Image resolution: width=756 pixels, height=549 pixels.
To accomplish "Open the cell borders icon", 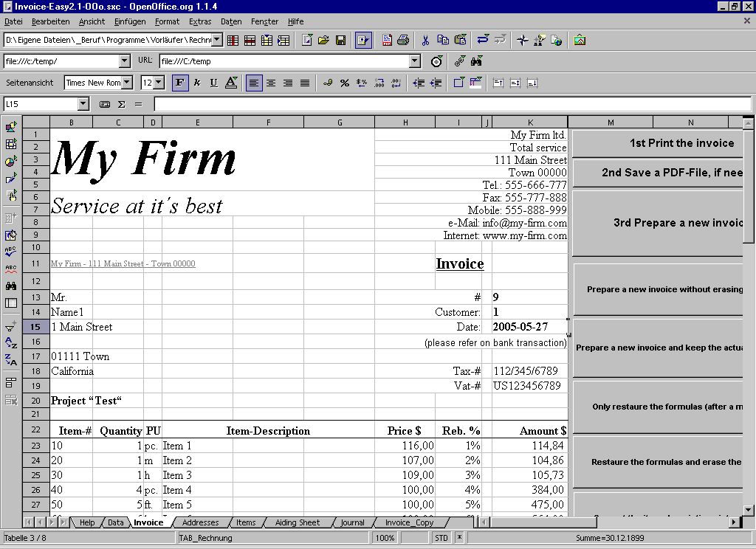I will 458,83.
